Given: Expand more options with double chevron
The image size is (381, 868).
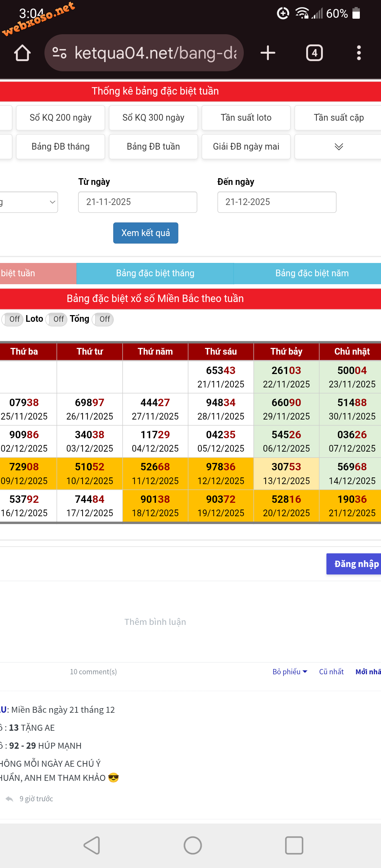Looking at the screenshot, I should 339,146.
